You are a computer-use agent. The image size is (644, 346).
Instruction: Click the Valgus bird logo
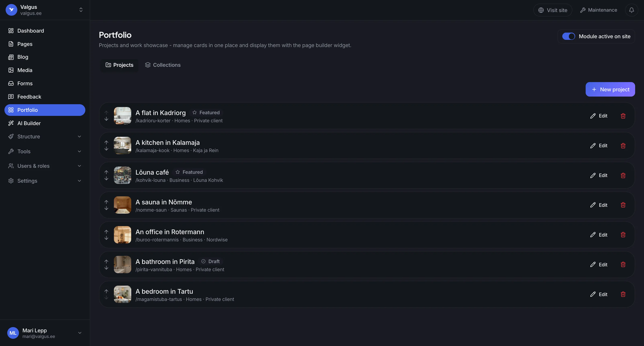tap(11, 10)
